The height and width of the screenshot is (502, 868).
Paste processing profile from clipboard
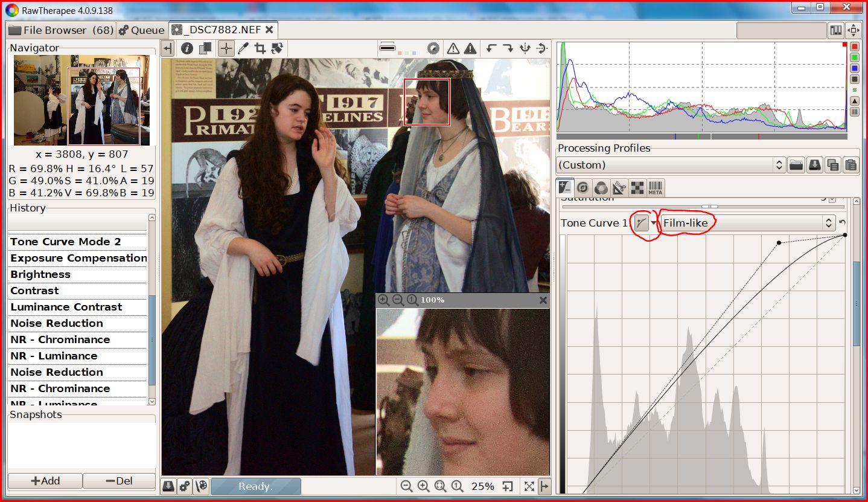tap(850, 165)
